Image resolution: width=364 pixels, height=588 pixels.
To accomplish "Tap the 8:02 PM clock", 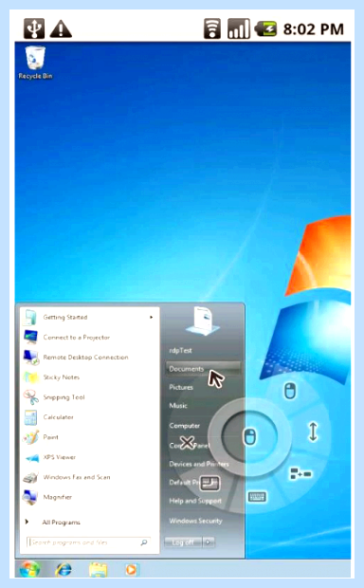I will (314, 28).
